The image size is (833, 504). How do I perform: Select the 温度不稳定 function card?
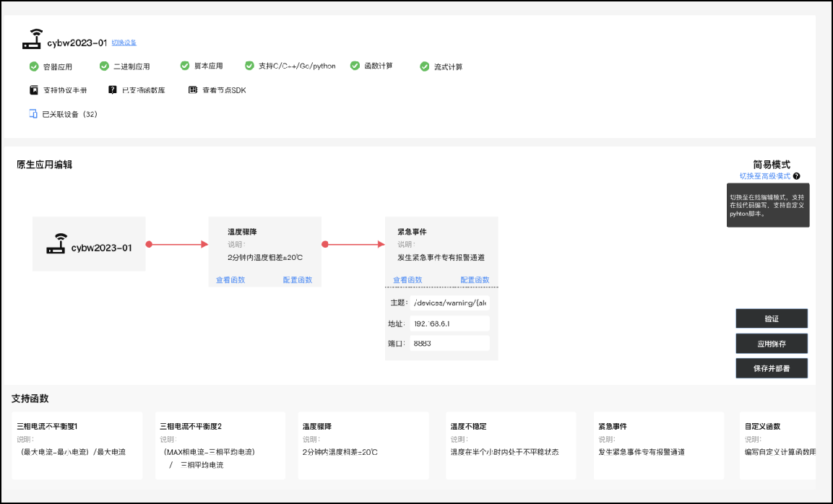[x=511, y=446]
